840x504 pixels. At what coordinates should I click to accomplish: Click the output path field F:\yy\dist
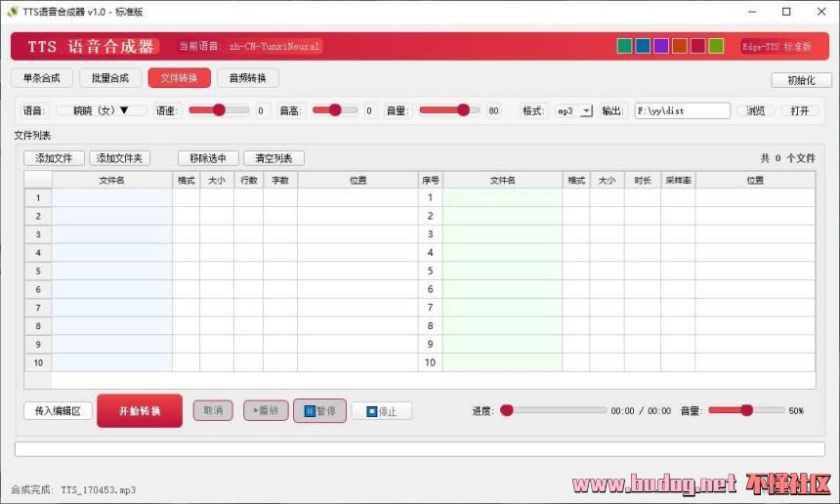pyautogui.click(x=682, y=111)
